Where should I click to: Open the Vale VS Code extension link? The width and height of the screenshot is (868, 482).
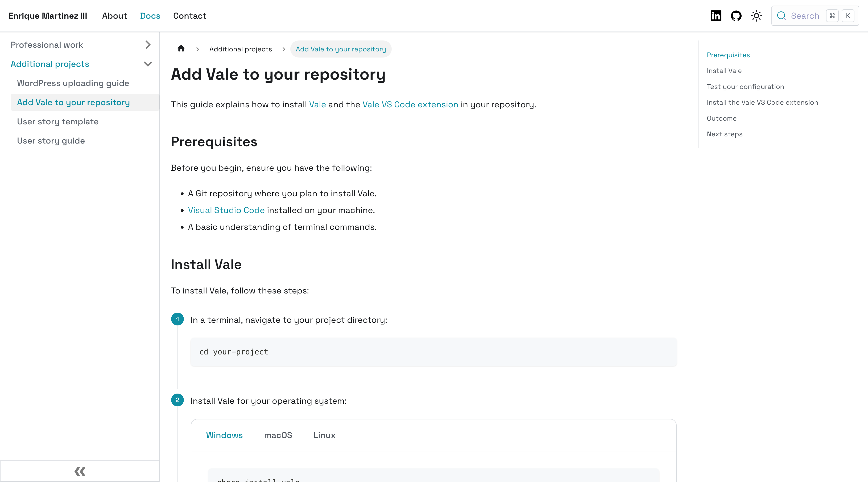tap(410, 105)
